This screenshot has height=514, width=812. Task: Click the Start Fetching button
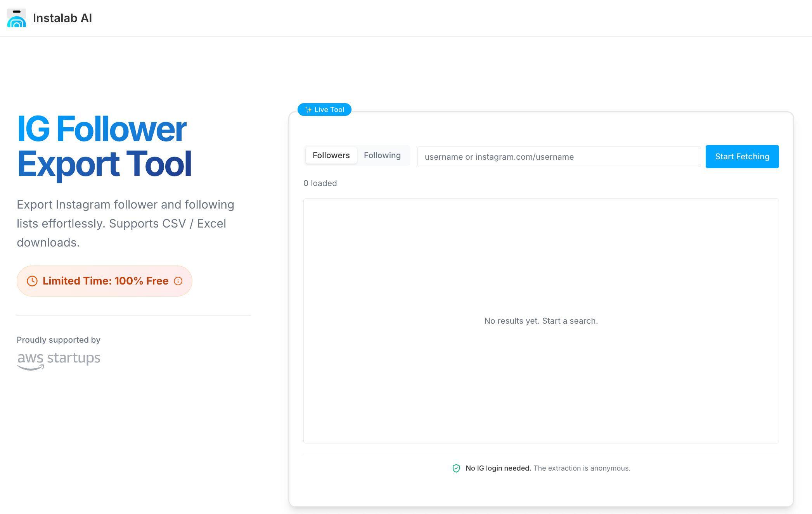pos(742,157)
